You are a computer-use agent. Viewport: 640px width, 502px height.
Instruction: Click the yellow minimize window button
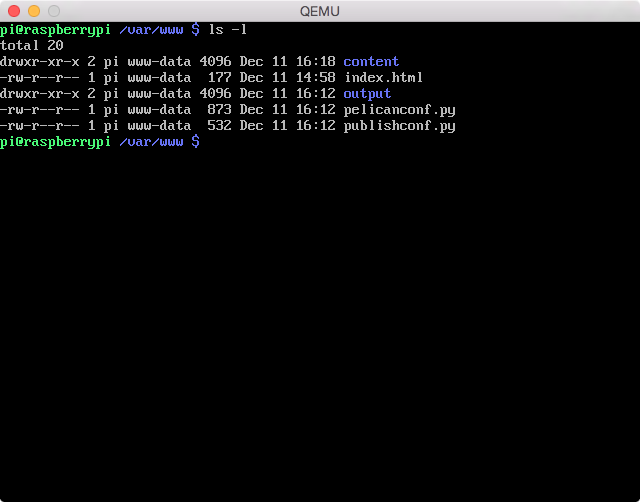coord(34,11)
